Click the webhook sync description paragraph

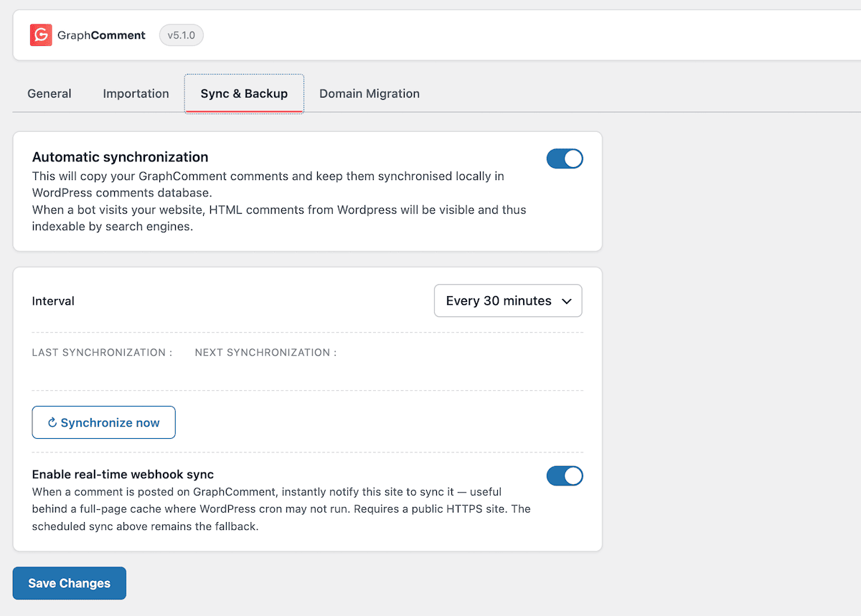tap(281, 509)
